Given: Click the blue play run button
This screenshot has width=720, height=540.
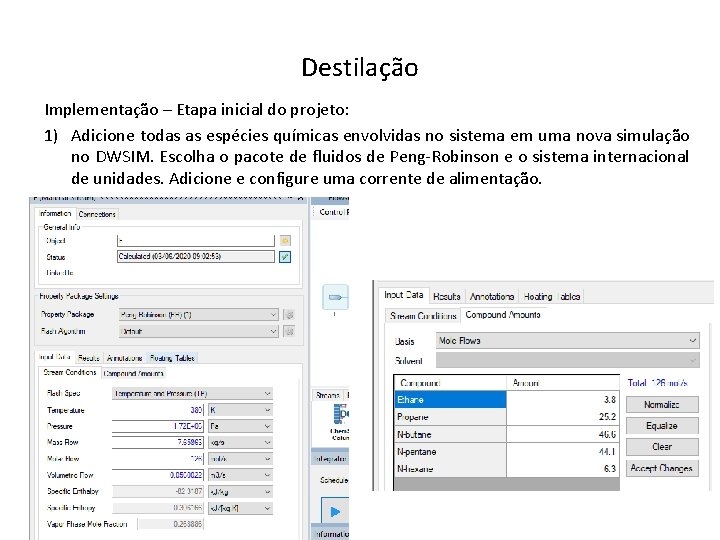Looking at the screenshot, I should [x=335, y=511].
